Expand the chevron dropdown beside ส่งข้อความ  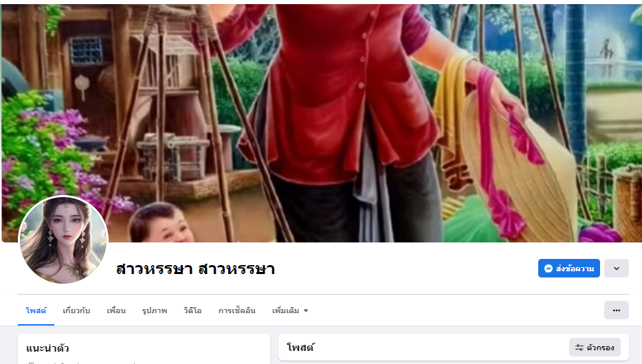pos(616,269)
